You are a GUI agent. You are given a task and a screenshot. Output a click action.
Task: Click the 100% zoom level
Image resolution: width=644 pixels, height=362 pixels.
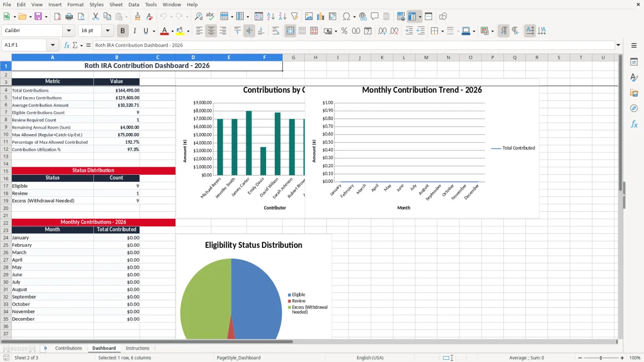tap(635, 358)
